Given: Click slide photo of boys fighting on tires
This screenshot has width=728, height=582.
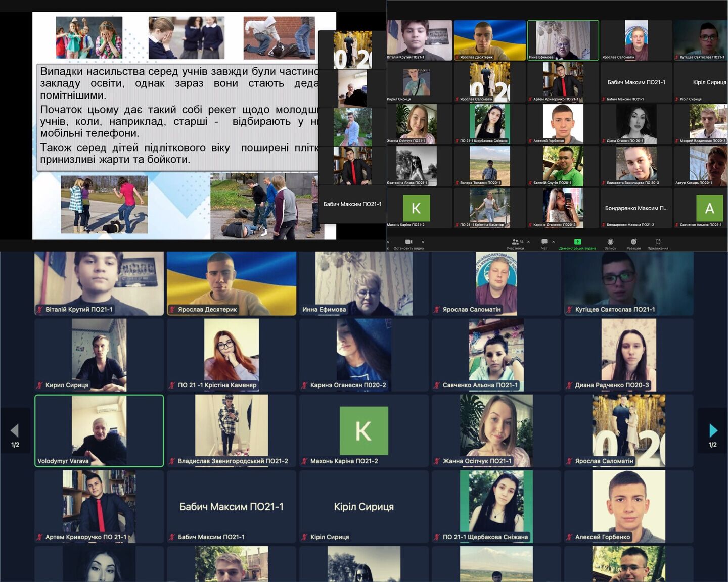Looking at the screenshot, I should pyautogui.click(x=267, y=206).
